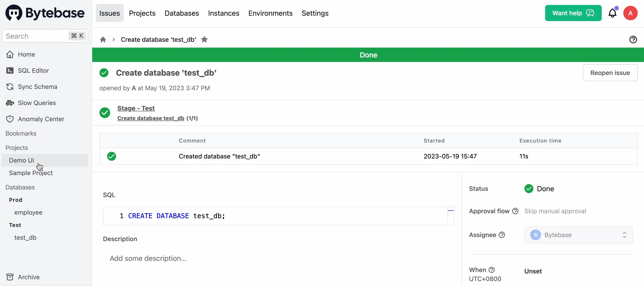The width and height of the screenshot is (644, 286).
Task: Click the Done status in side panel
Action: pyautogui.click(x=539, y=189)
